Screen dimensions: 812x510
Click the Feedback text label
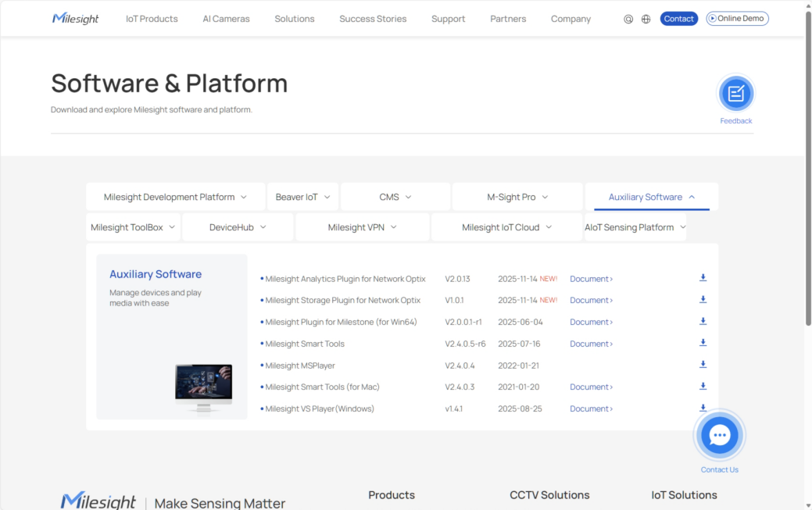(736, 120)
